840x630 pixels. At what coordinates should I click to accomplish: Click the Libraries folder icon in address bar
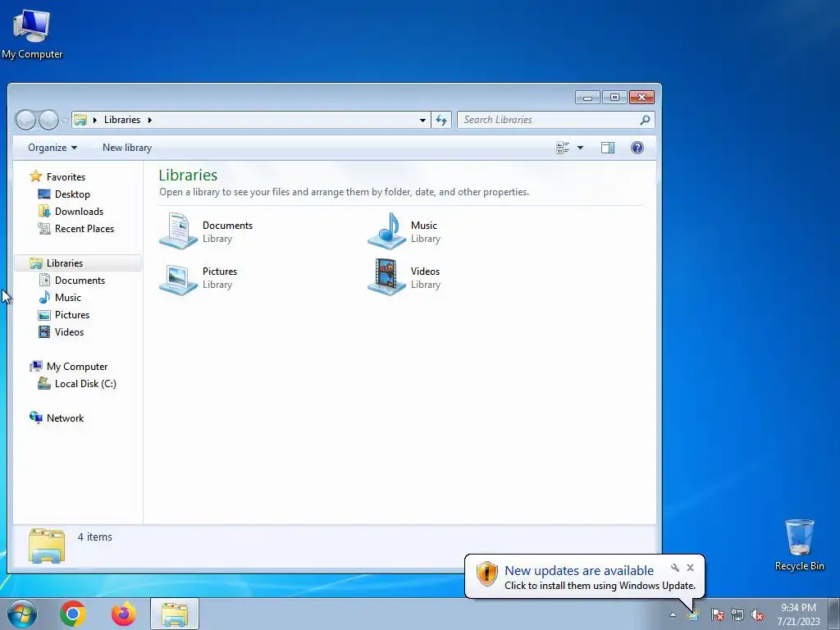80,120
